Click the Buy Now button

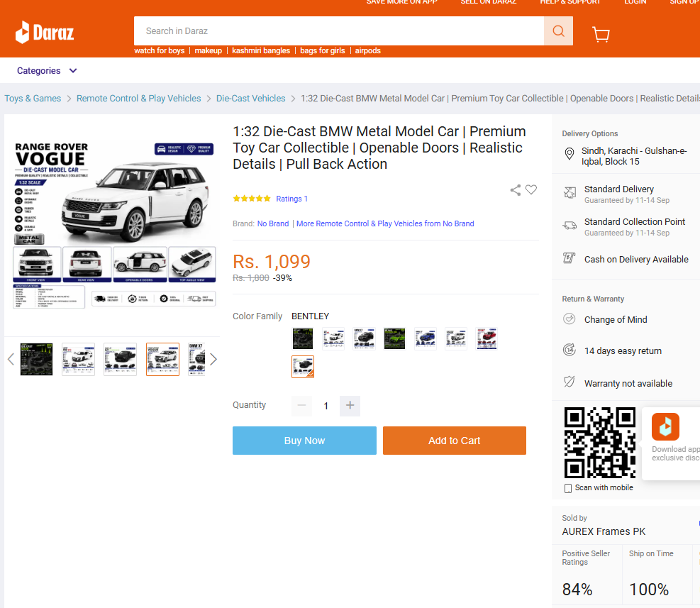coord(304,441)
